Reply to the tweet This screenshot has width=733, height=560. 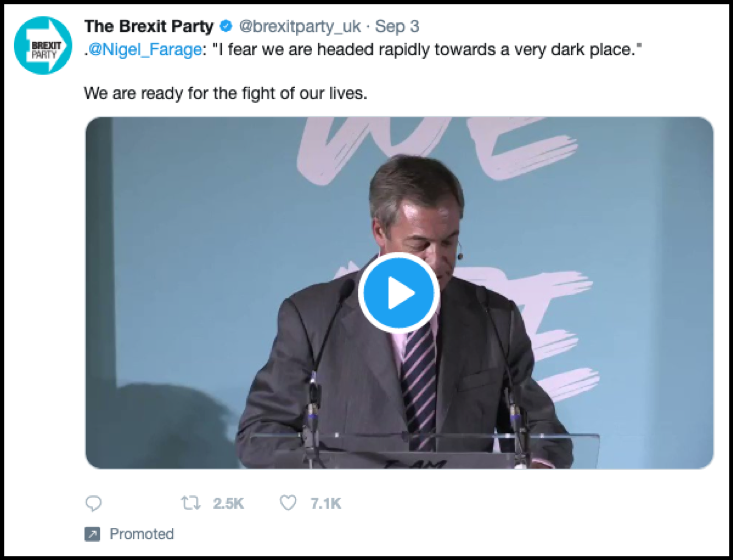pyautogui.click(x=93, y=503)
